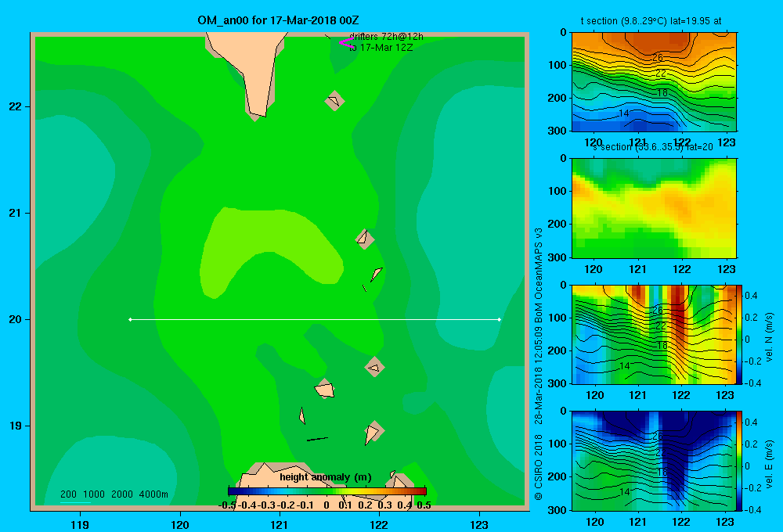Click longitude label 120 below main map

180,524
